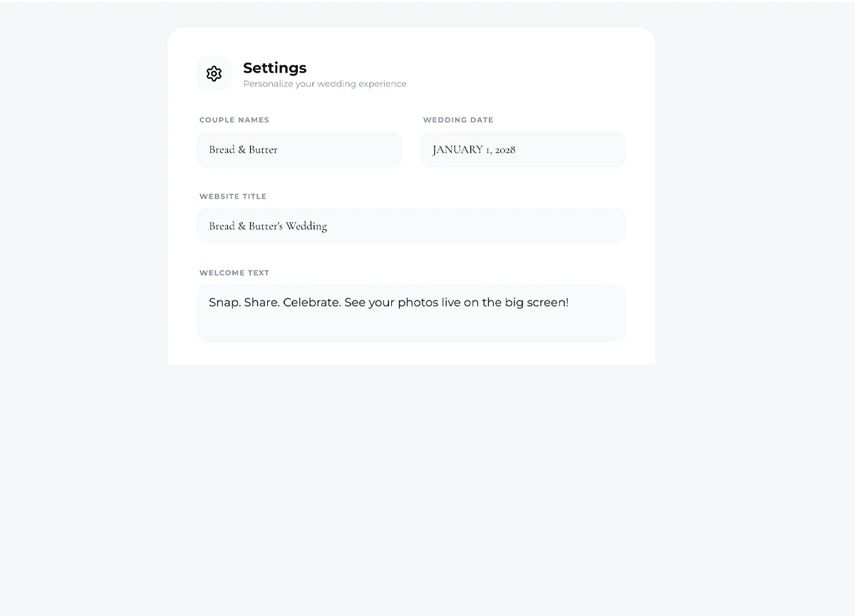Click the 'Snap. Share. Celebrate.' welcome message
Screen dimensions: 855x616
(274, 303)
